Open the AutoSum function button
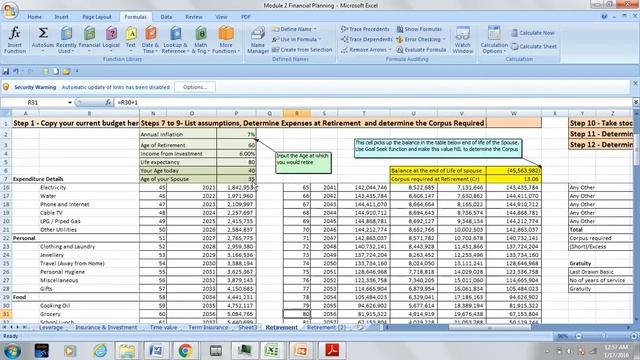Image resolution: width=640 pixels, height=360 pixels. (43, 39)
